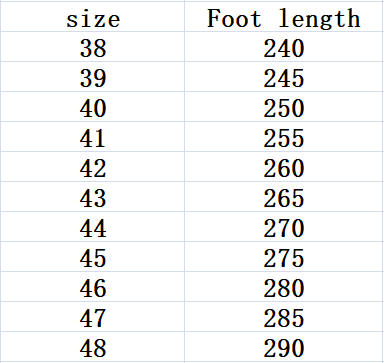Select the size 39 cell
This screenshot has width=384, height=363.
coord(93,77)
